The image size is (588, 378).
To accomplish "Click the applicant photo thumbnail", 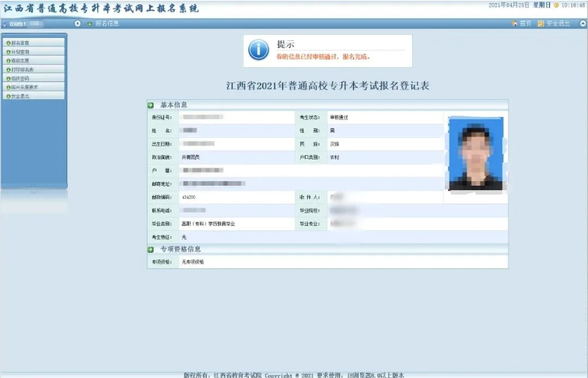I will (475, 154).
